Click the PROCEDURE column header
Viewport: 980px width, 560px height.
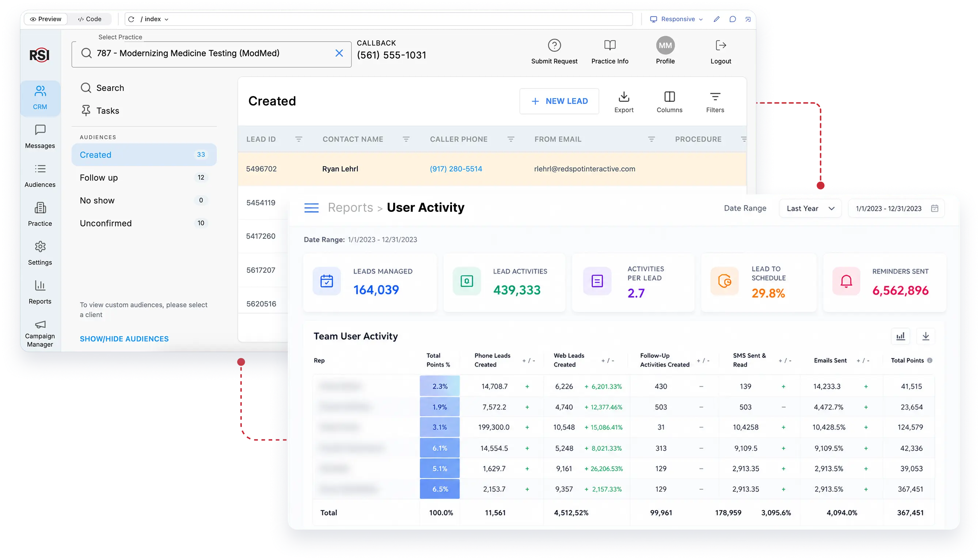coord(698,139)
